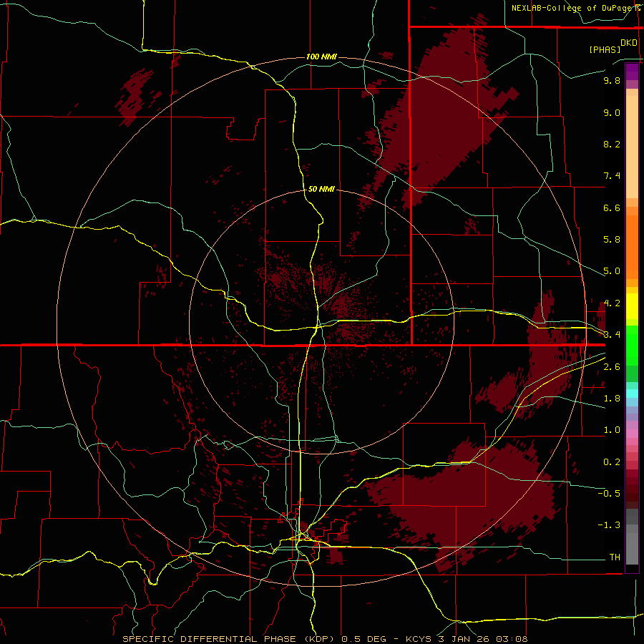Click the 6.6 scale value
The width and height of the screenshot is (644, 644).
tap(612, 208)
